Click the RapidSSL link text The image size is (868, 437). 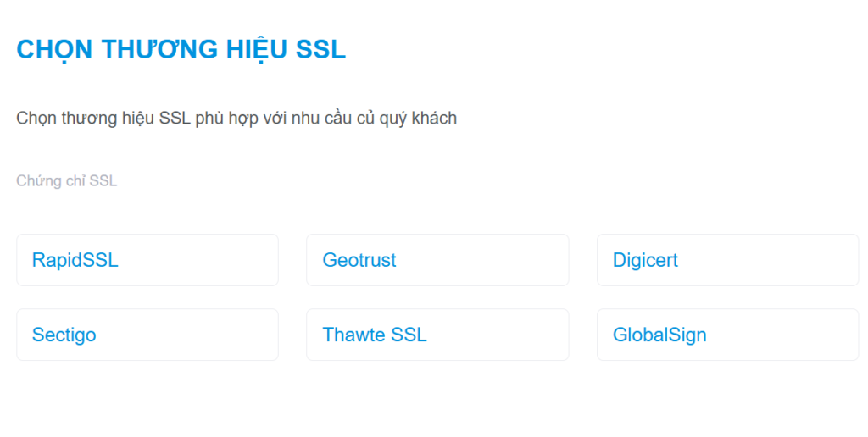(75, 260)
